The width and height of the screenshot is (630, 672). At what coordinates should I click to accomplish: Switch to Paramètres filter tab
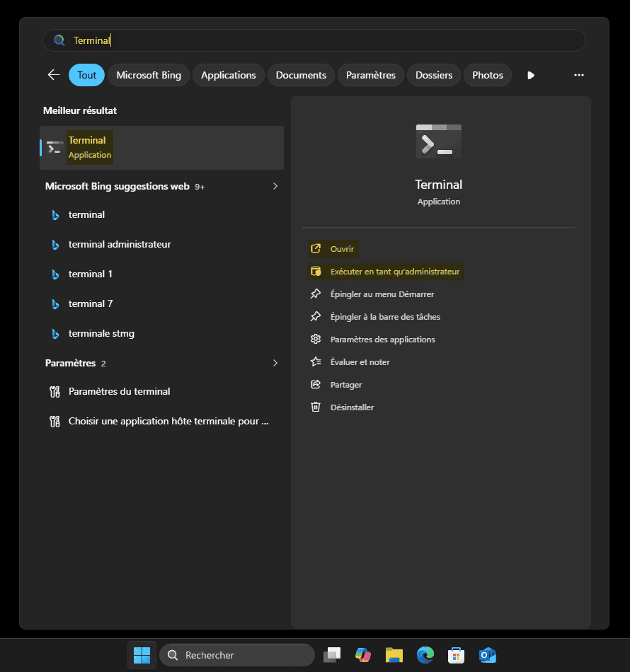click(371, 75)
